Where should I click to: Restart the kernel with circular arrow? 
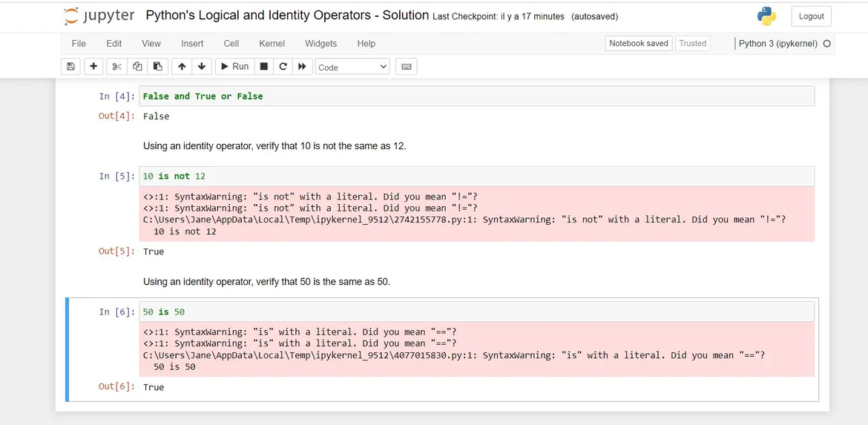coord(283,67)
